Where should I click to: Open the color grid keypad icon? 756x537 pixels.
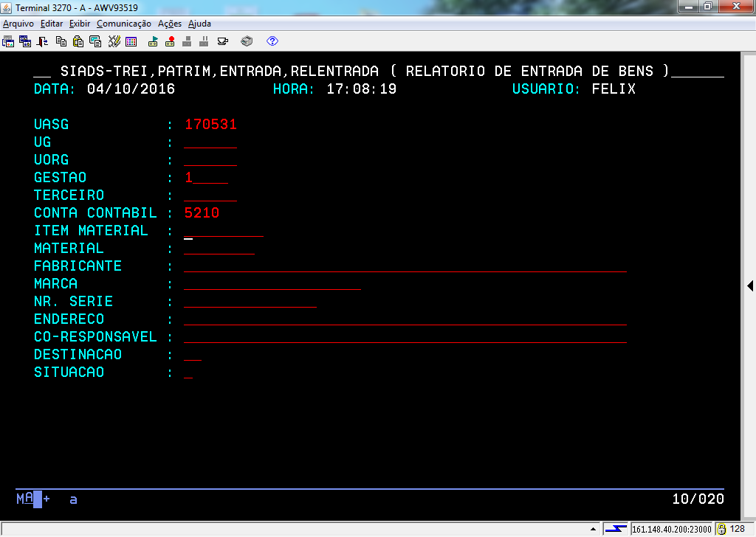tap(131, 41)
